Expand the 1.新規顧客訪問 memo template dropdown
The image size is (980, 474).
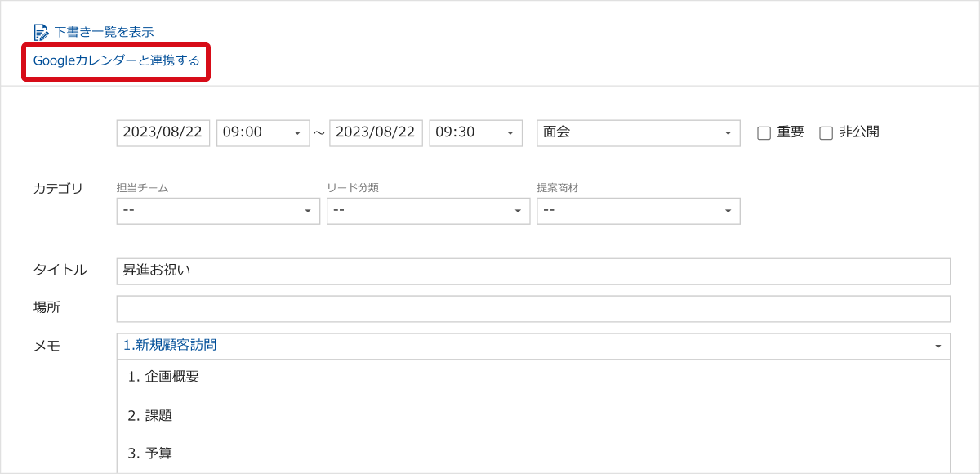(533, 347)
